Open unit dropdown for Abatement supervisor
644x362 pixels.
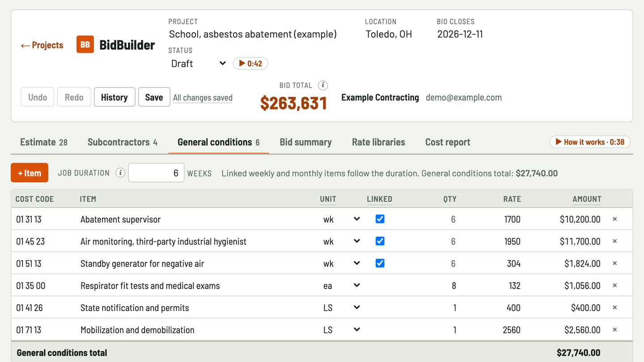pos(341,219)
